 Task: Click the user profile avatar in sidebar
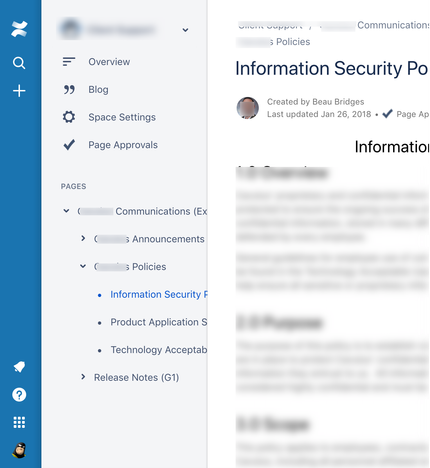tap(19, 450)
